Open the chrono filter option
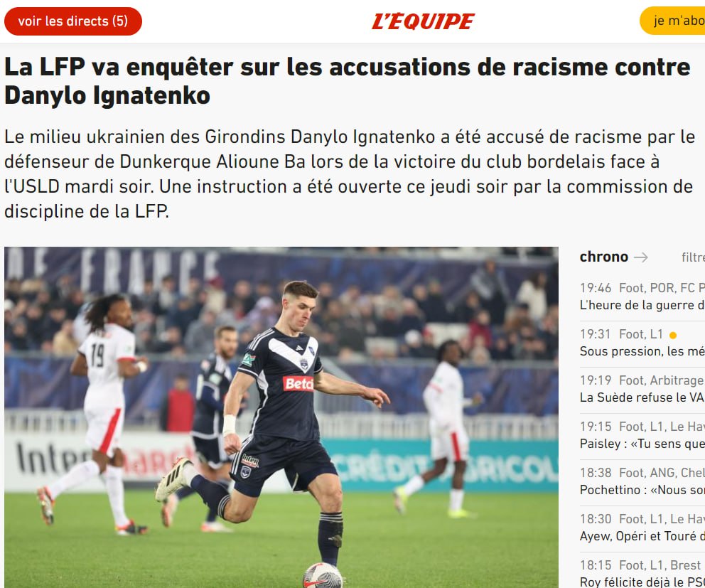The image size is (705, 588). pyautogui.click(x=693, y=257)
